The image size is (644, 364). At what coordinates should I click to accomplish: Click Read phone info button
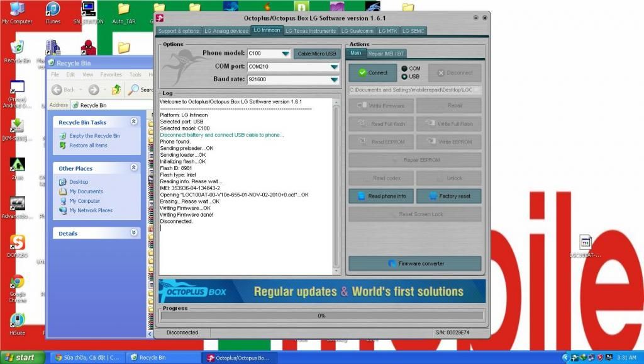pos(382,196)
